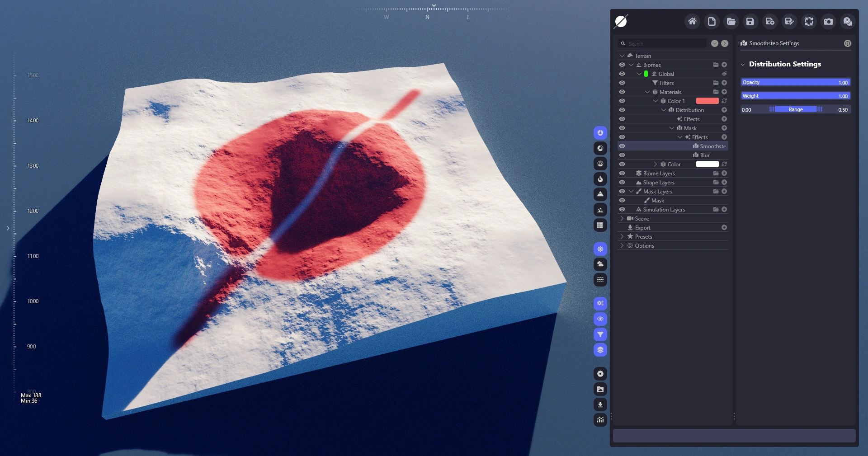Click the plus icon on Biome Layers row
868x456 pixels.
pyautogui.click(x=724, y=174)
